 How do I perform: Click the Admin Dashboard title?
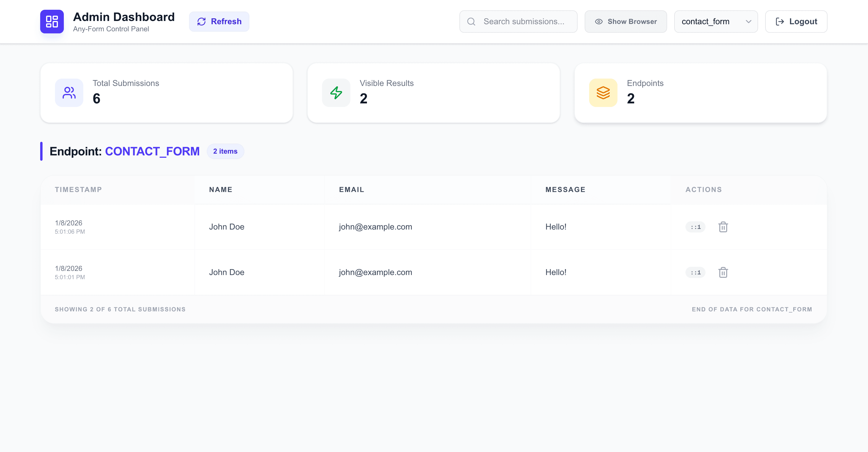pos(124,17)
